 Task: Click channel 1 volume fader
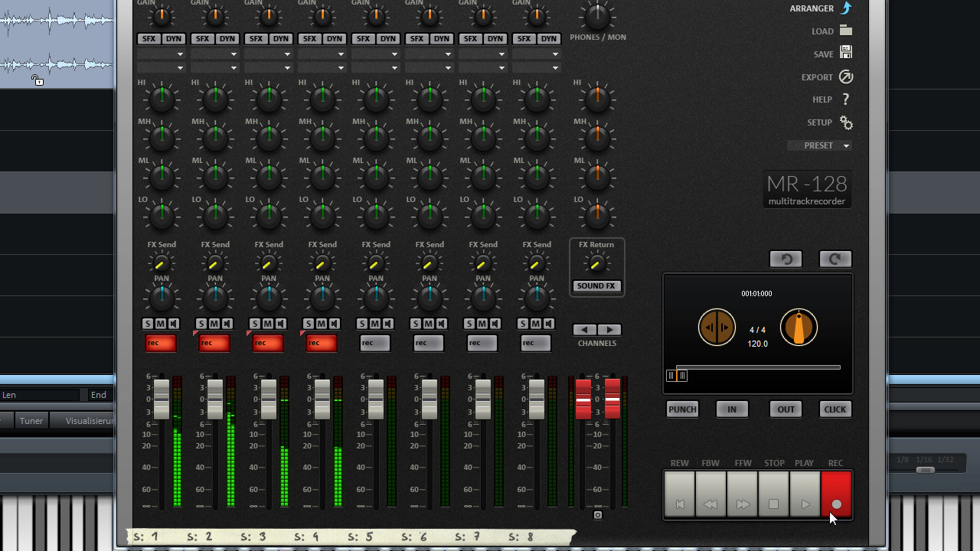pos(161,399)
